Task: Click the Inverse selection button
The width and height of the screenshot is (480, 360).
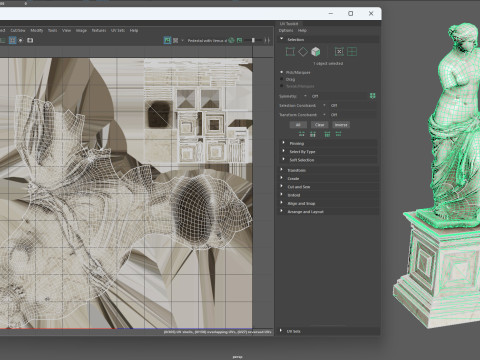Action: tap(341, 125)
